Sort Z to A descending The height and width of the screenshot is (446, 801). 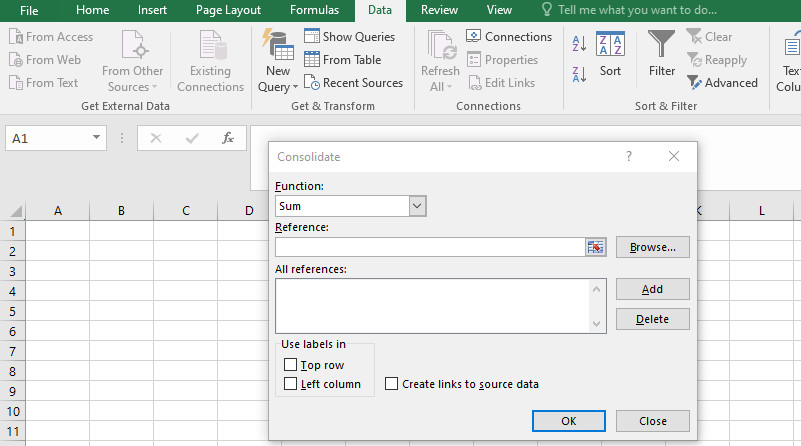coord(579,75)
